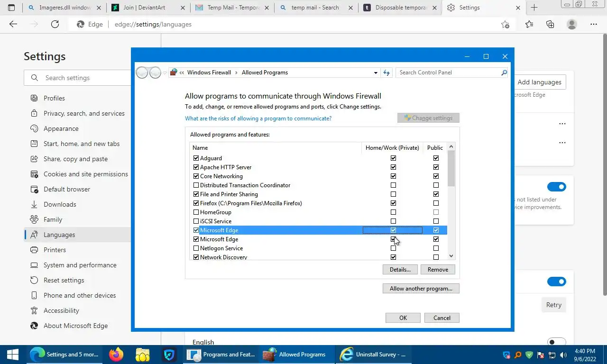Uncheck Adguard name checkbox

pyautogui.click(x=196, y=158)
